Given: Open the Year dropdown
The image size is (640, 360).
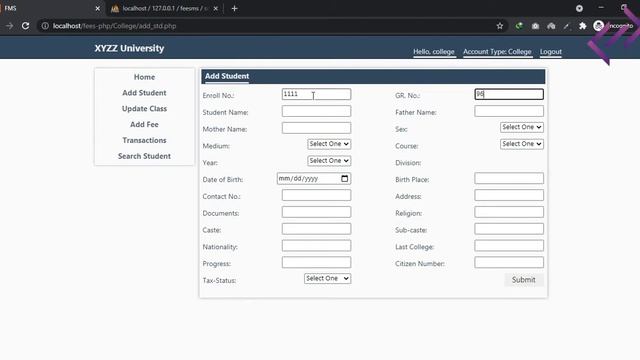Looking at the screenshot, I should 329,161.
